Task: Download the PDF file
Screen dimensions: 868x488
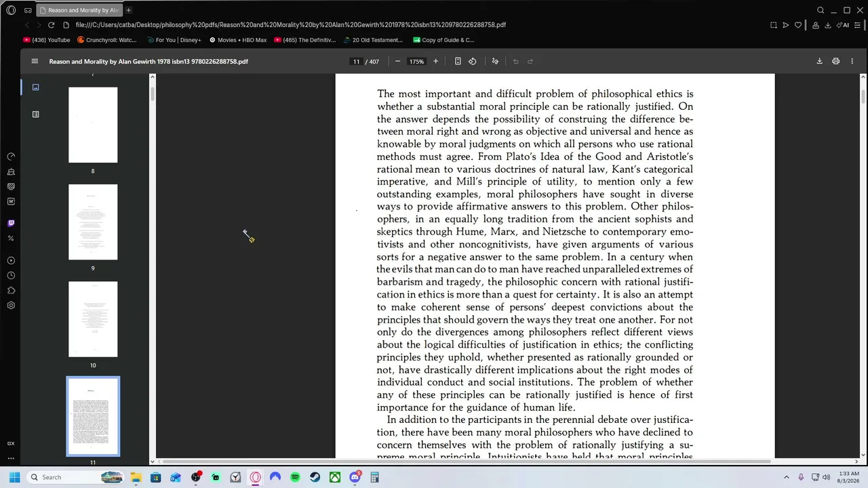Action: pyautogui.click(x=819, y=61)
